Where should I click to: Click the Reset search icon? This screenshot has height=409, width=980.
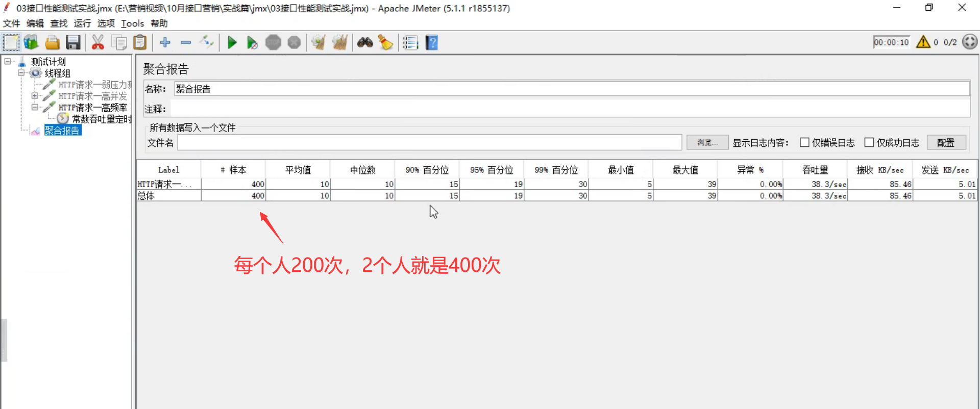click(386, 42)
